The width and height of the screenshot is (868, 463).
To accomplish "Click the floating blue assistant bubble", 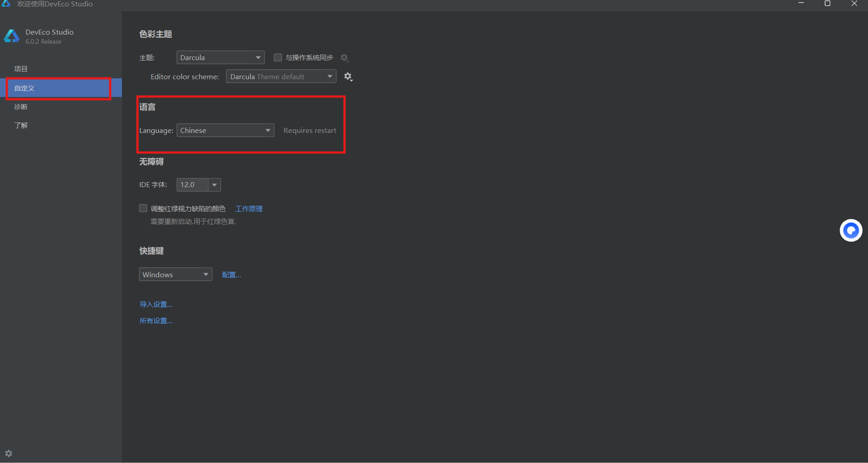I will coord(851,230).
